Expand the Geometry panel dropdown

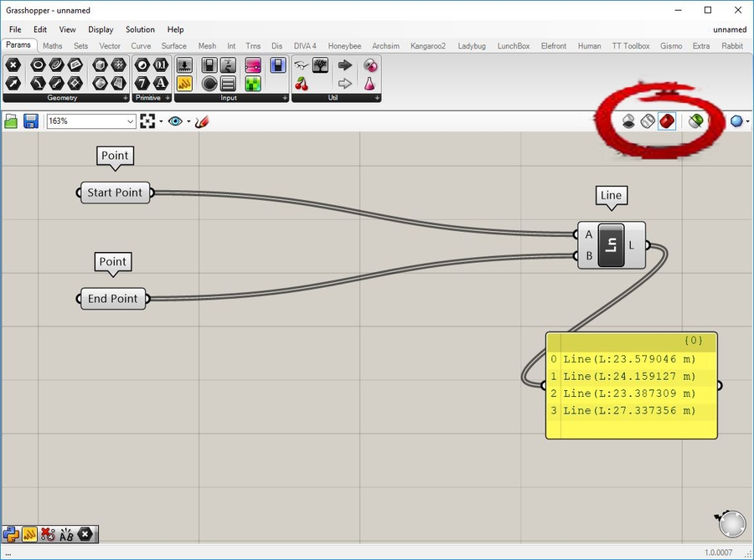(x=125, y=98)
